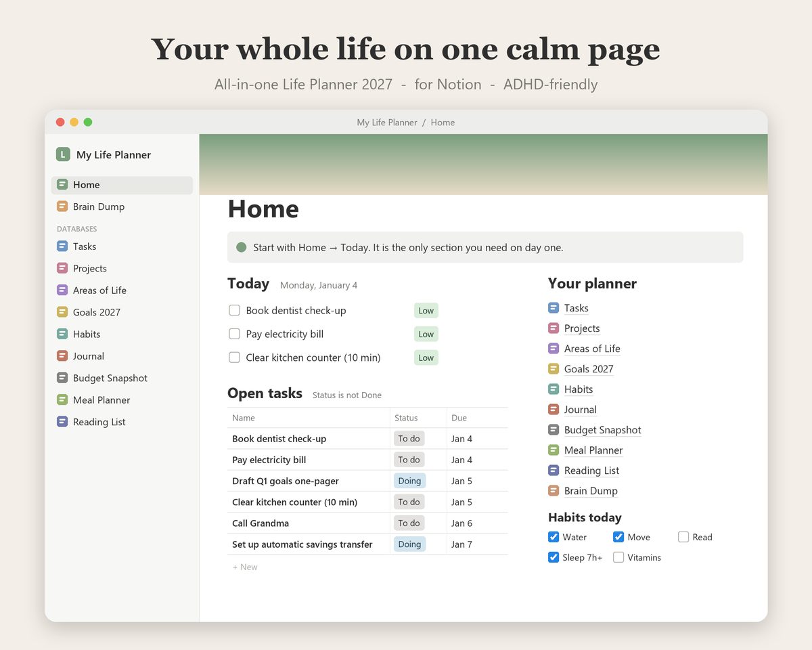Click the Home page title heading
Screen dimensions: 812x650
263,209
